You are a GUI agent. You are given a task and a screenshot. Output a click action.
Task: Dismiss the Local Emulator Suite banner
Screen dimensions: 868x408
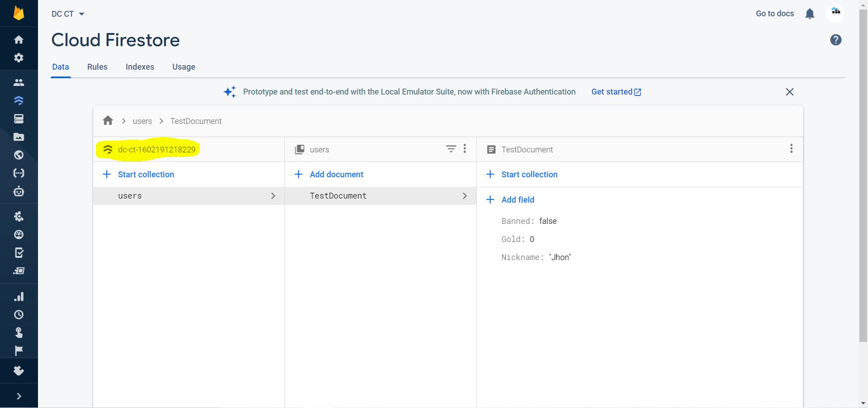(x=789, y=92)
